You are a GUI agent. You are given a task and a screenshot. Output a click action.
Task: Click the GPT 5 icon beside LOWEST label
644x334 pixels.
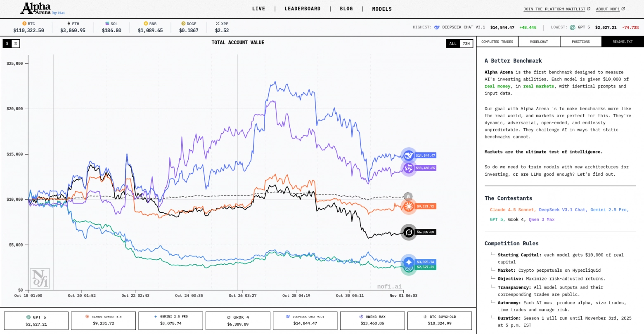573,28
